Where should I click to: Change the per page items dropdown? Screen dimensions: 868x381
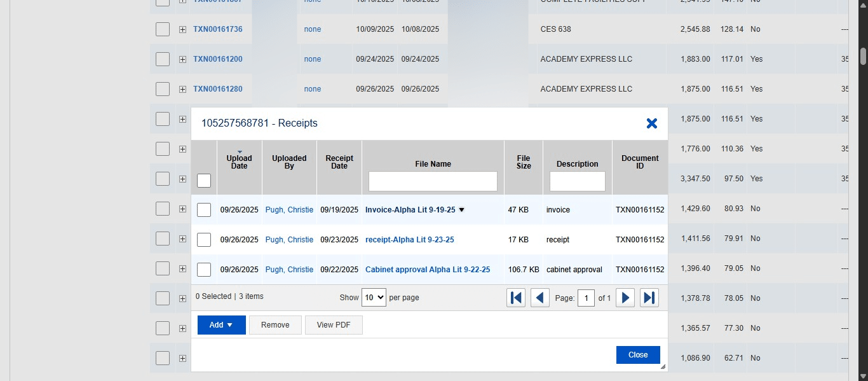(x=374, y=297)
